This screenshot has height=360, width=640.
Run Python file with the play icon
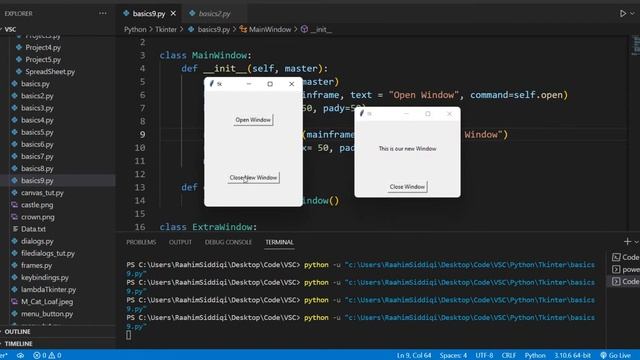(622, 13)
